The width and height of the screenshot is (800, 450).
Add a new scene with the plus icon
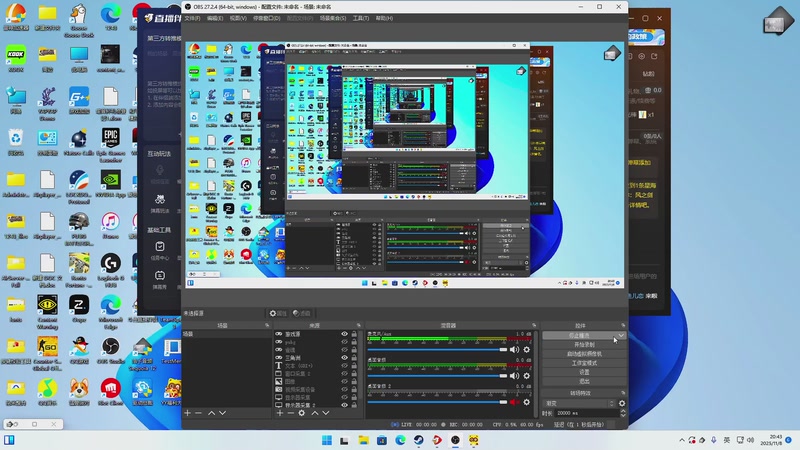[x=187, y=413]
